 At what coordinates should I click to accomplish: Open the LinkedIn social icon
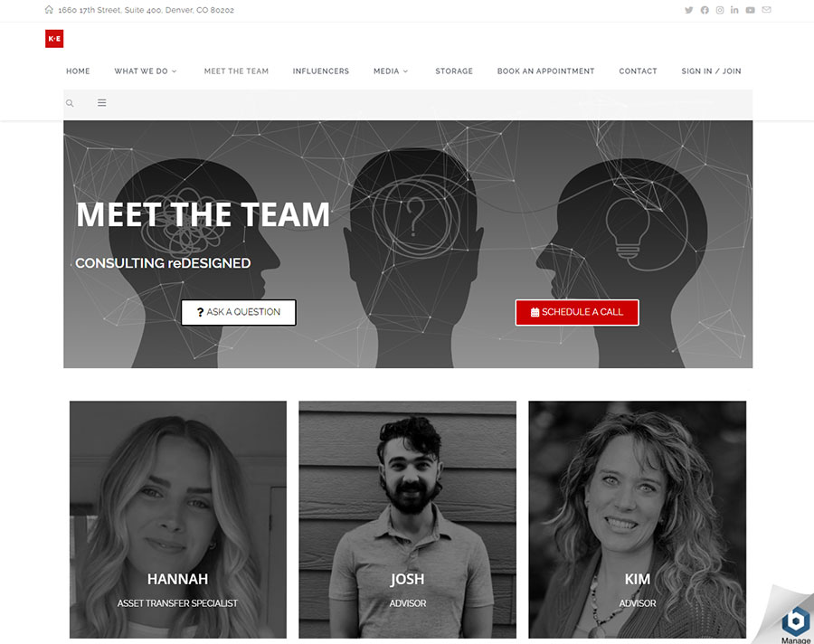pyautogui.click(x=734, y=10)
